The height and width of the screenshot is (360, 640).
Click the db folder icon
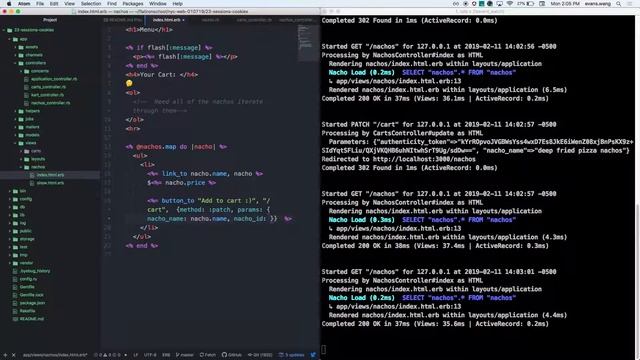pyautogui.click(x=15, y=207)
